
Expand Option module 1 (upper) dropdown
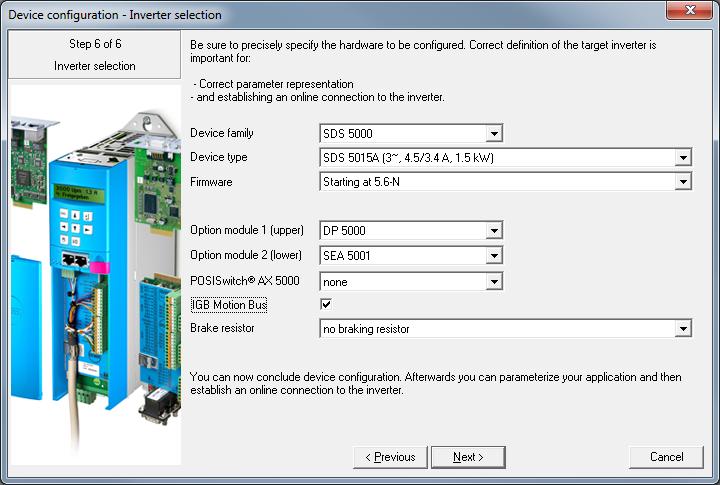point(494,231)
